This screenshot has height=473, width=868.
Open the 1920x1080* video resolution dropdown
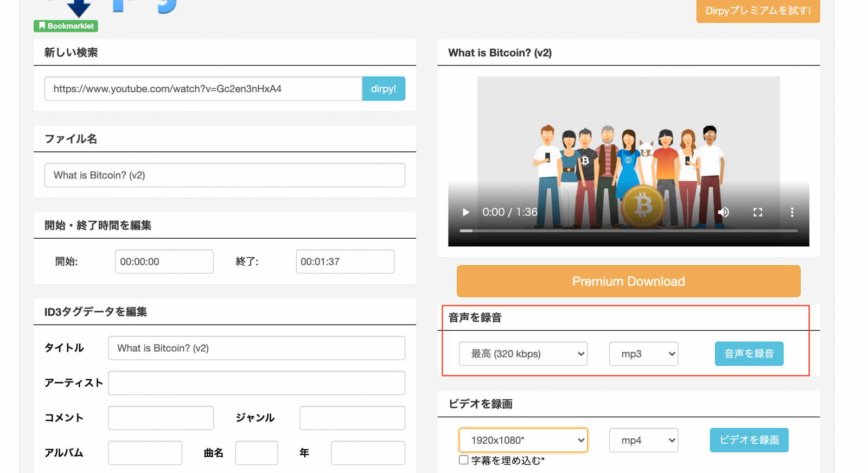click(x=523, y=440)
